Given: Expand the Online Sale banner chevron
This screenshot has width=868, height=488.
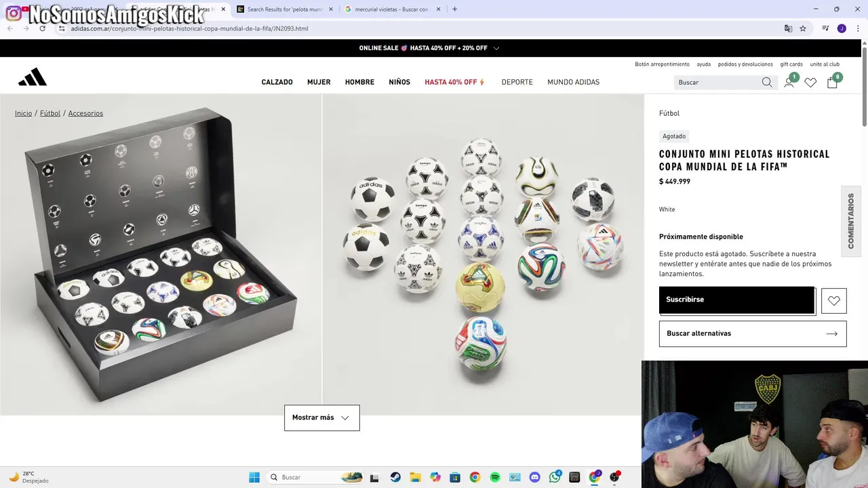Looking at the screenshot, I should (x=496, y=48).
